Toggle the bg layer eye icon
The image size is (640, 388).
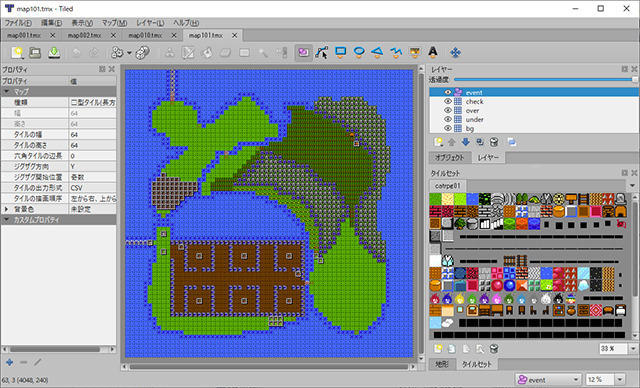coord(447,128)
